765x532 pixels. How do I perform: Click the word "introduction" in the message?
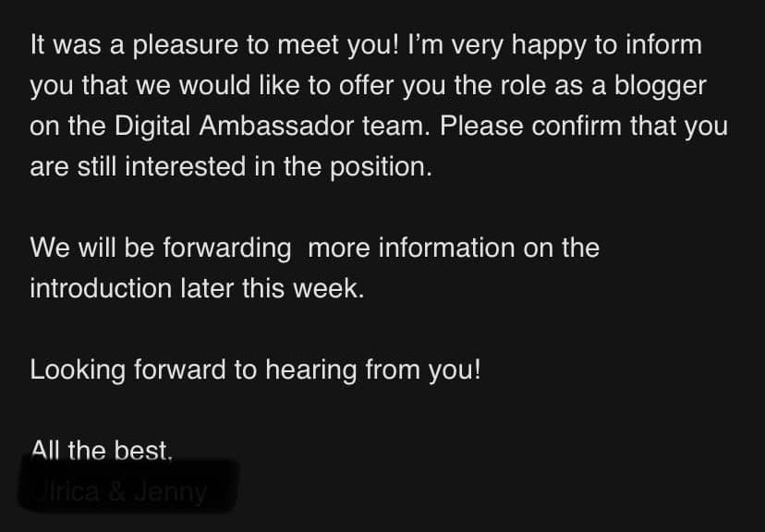click(x=101, y=288)
